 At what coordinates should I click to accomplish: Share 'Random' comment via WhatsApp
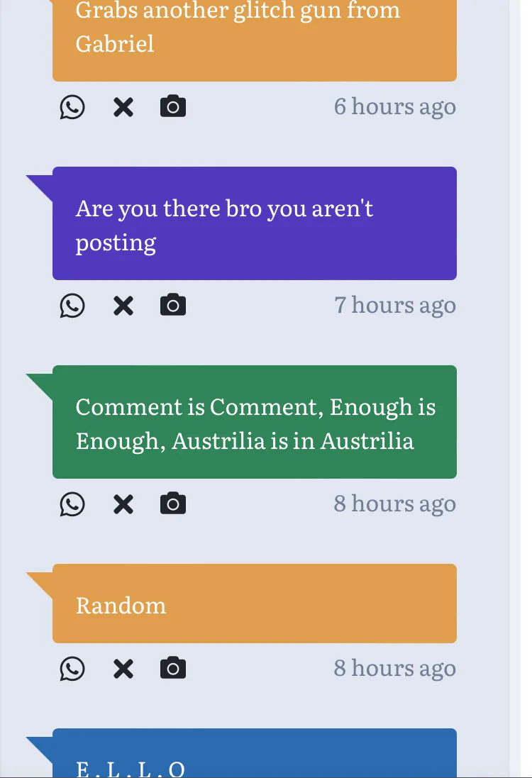pyautogui.click(x=72, y=669)
